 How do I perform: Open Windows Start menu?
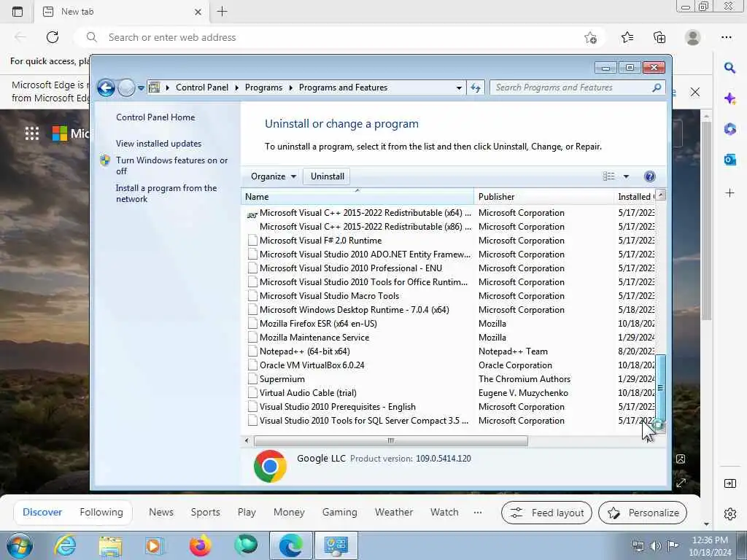20,545
